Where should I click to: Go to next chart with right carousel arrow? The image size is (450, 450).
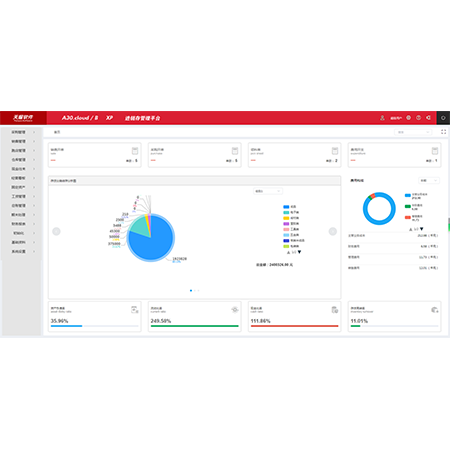[x=332, y=231]
